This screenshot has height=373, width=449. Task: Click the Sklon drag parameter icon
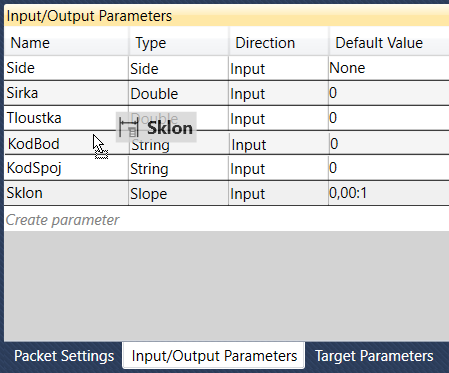click(129, 128)
